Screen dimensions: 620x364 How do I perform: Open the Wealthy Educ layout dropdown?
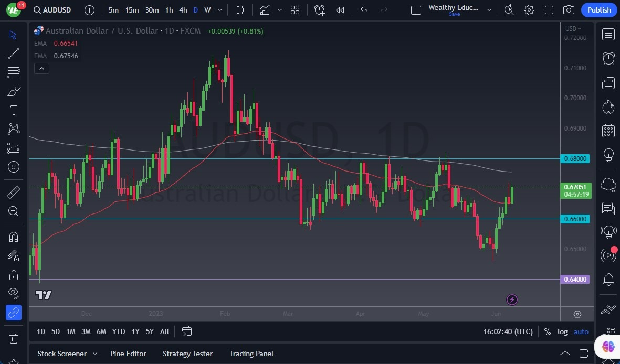click(488, 9)
